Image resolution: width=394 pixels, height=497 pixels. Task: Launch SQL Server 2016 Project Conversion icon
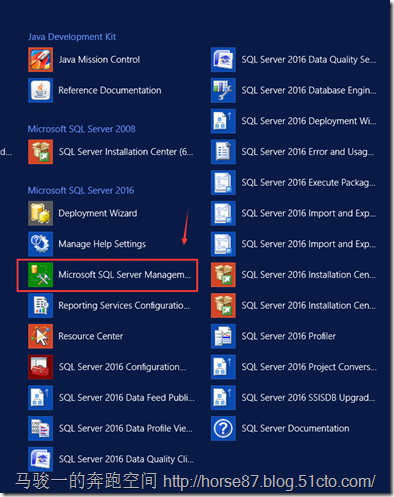click(x=223, y=367)
